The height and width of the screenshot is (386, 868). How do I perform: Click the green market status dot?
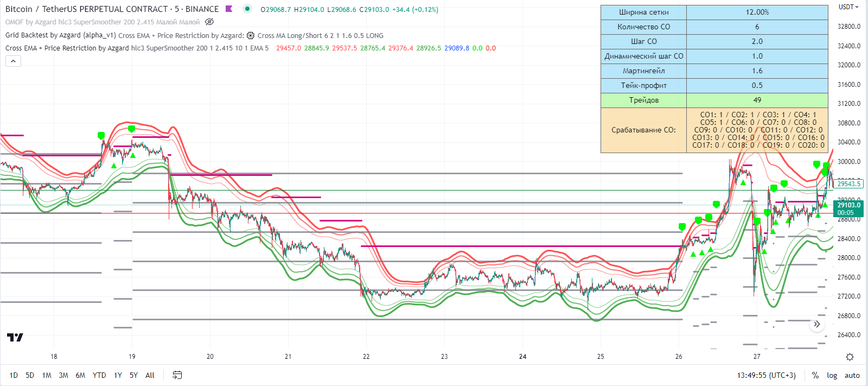[x=247, y=9]
